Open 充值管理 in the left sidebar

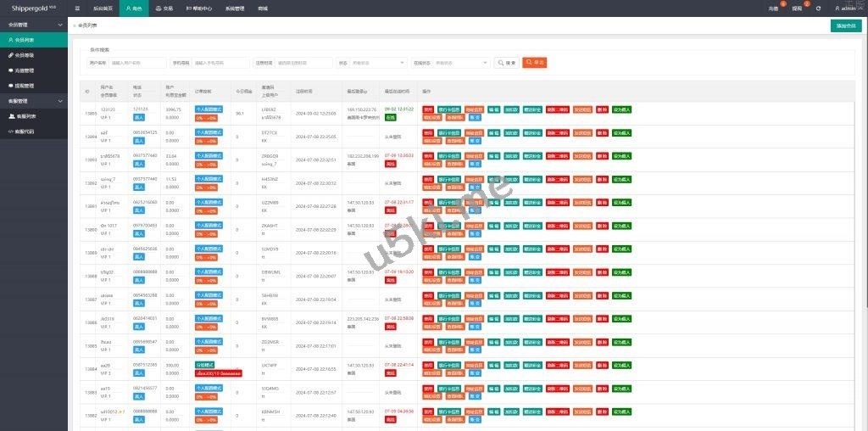[25, 70]
